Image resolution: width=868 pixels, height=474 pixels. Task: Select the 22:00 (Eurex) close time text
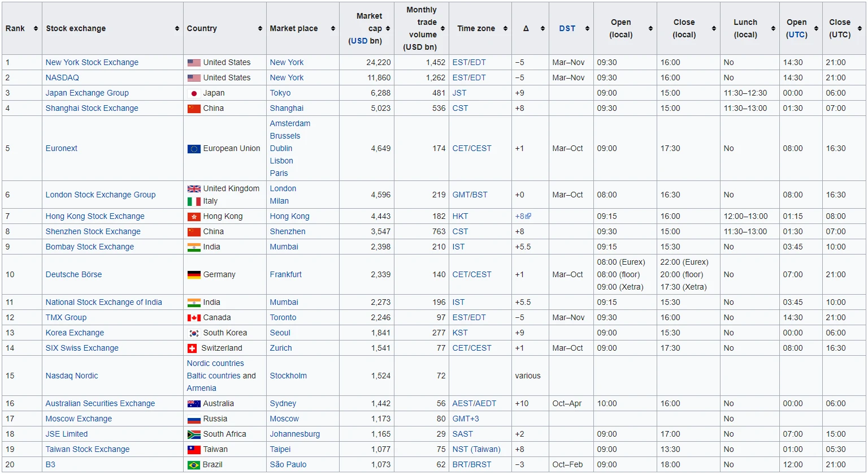click(684, 262)
